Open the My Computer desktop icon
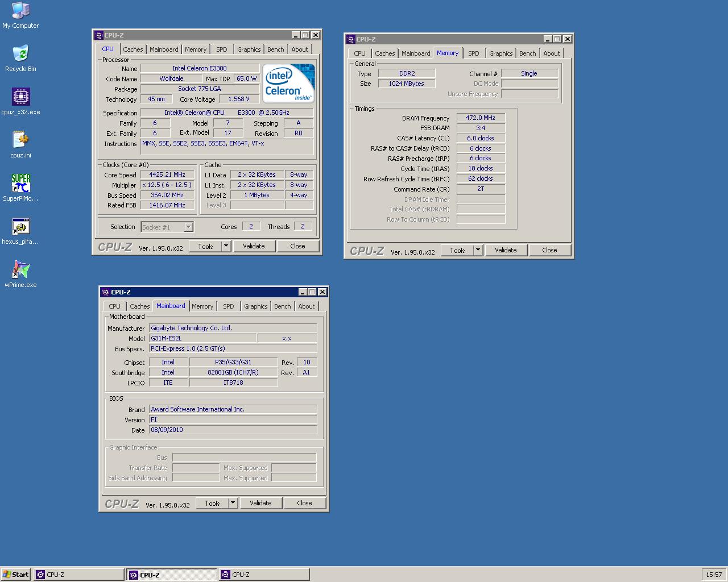The image size is (728, 582). pos(20,15)
